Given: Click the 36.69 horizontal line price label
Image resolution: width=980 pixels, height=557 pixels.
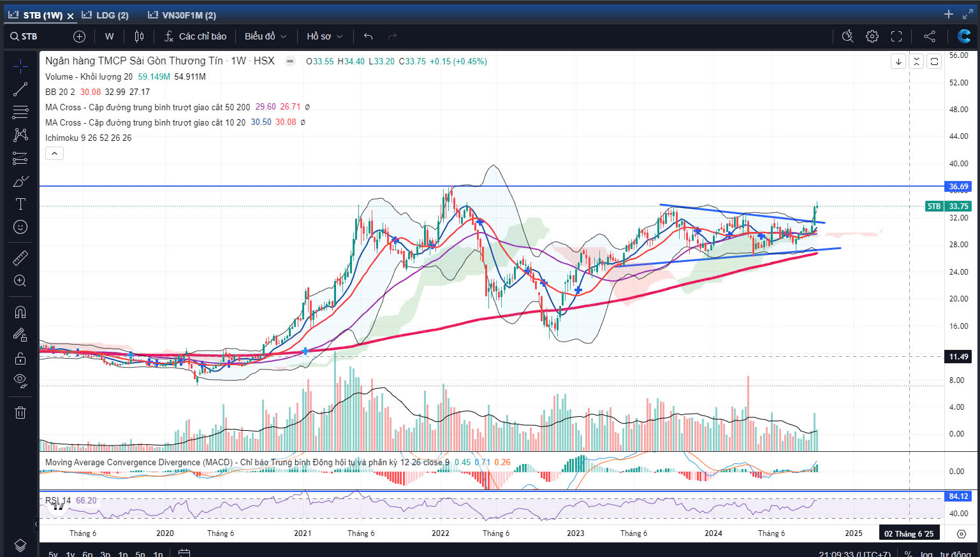Looking at the screenshot, I should pyautogui.click(x=958, y=187).
